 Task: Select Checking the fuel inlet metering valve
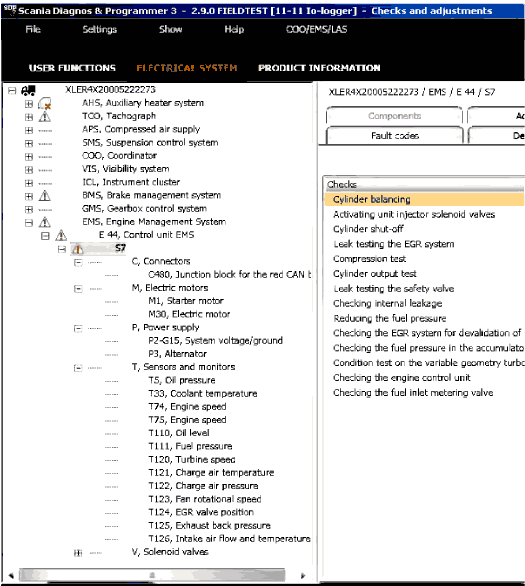[413, 392]
